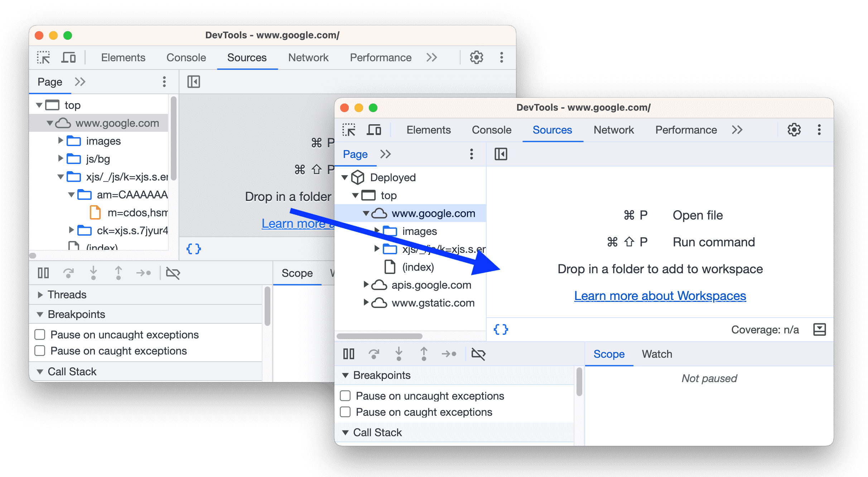
Task: Click the Settings gear icon in DevTools
Action: pos(476,56)
